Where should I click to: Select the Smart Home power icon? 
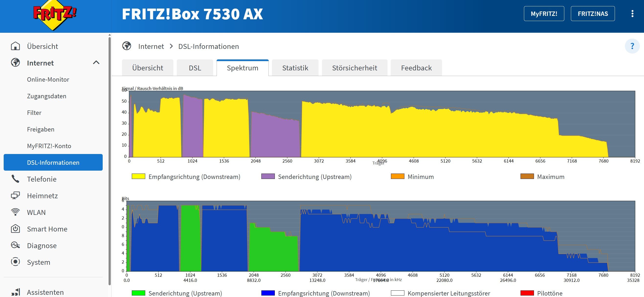15,229
